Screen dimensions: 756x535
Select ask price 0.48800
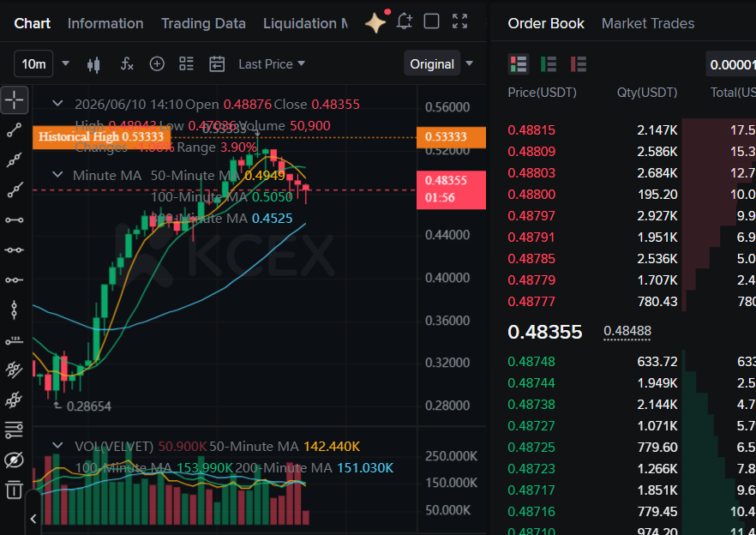pyautogui.click(x=531, y=195)
